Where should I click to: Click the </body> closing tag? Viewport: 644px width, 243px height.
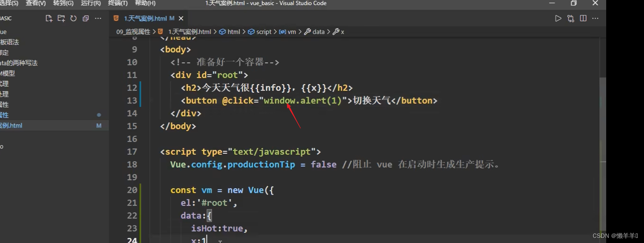click(178, 126)
